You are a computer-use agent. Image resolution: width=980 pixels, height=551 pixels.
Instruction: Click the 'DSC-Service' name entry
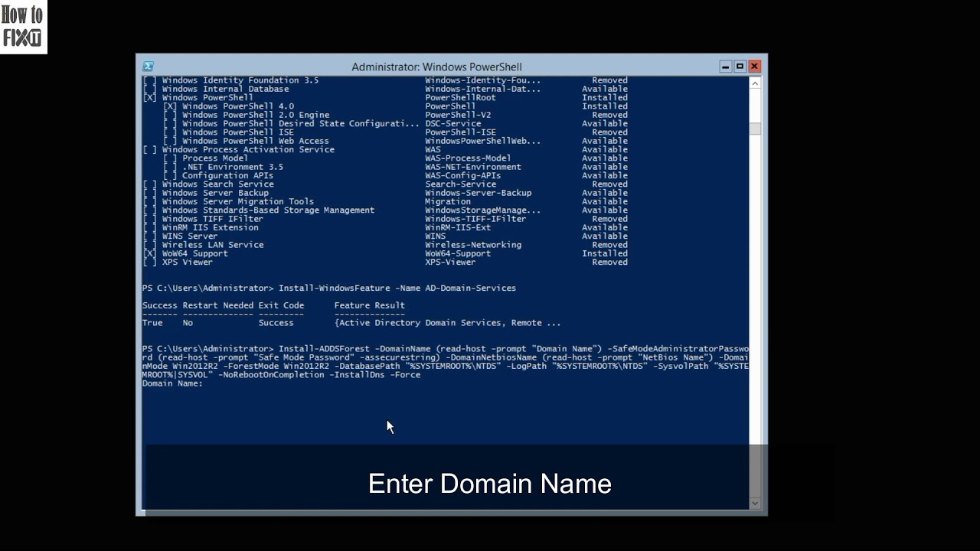coord(453,124)
